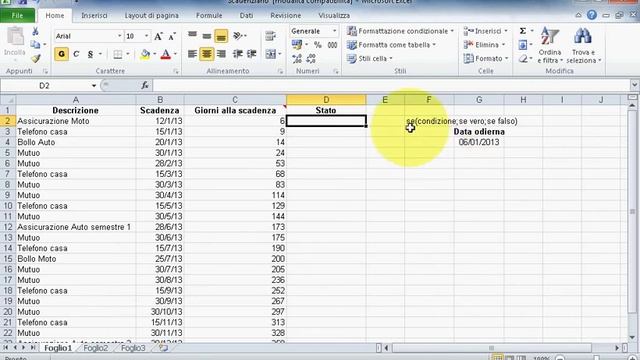Switch to the Dati tab
Viewport: 640px width, 360px height.
pyautogui.click(x=246, y=16)
